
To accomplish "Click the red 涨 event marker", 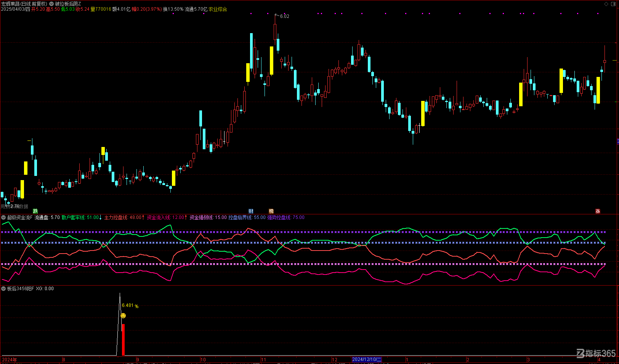I will tap(598, 211).
